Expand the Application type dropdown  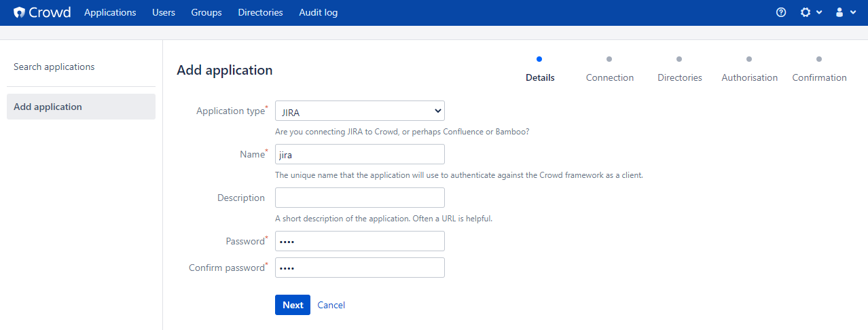[x=360, y=111]
